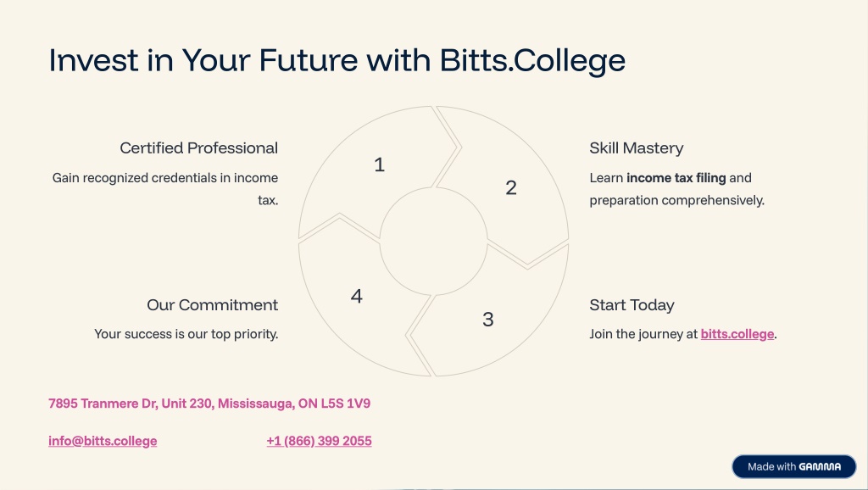This screenshot has width=868, height=490.
Task: Click segment number 4 of the cycle diagram
Action: click(357, 296)
